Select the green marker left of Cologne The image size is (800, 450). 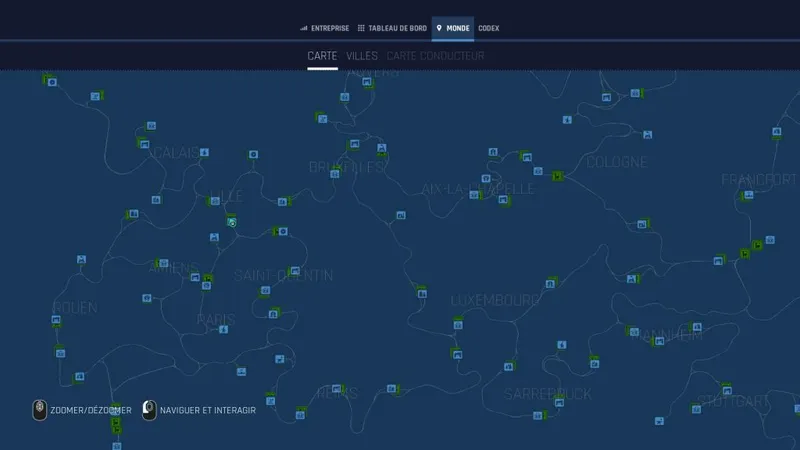pyautogui.click(x=557, y=177)
